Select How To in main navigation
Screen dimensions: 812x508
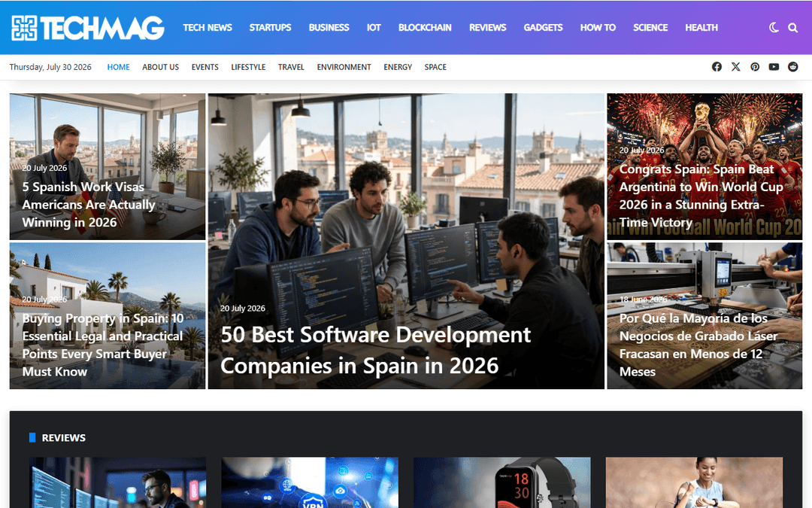[x=598, y=28]
